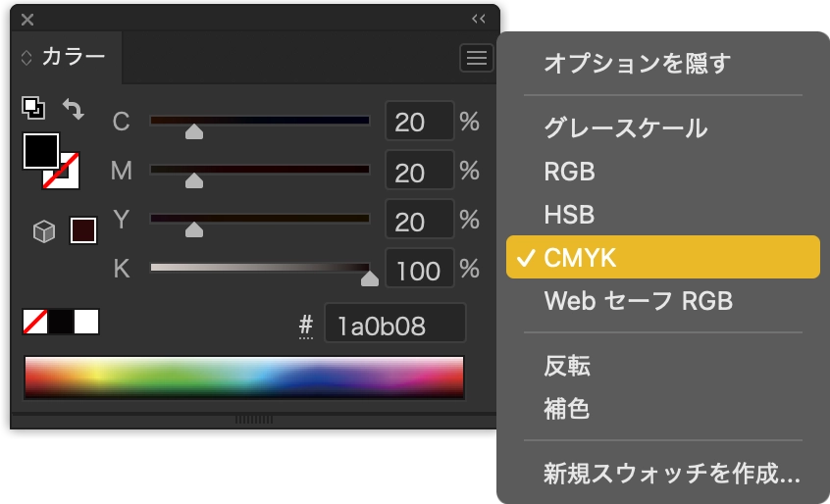Click the small black swatch

point(61,322)
